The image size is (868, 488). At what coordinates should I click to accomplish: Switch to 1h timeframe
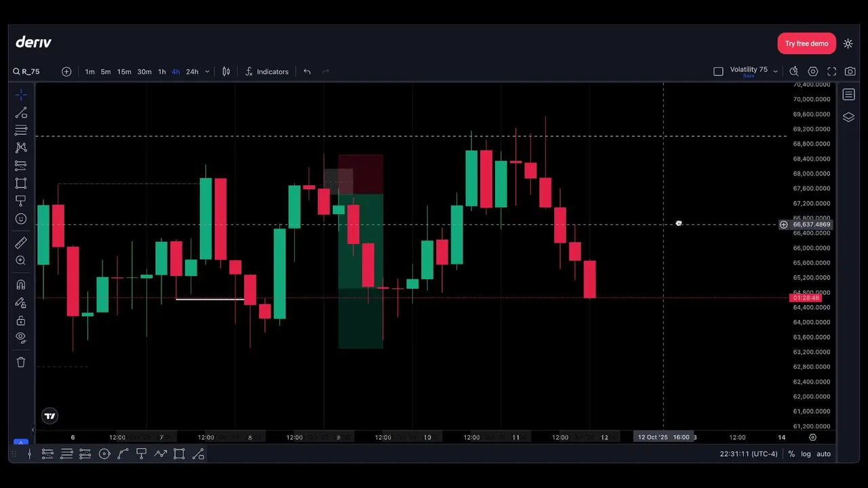(161, 72)
